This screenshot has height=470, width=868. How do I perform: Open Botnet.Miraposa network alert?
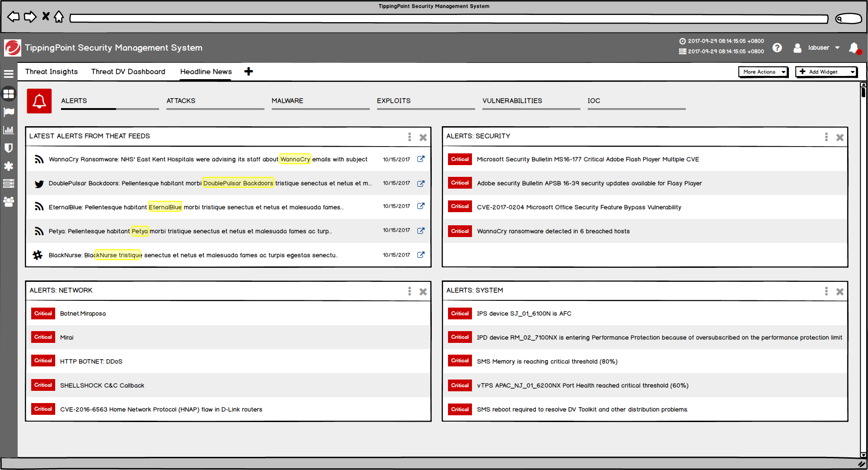tap(228, 313)
